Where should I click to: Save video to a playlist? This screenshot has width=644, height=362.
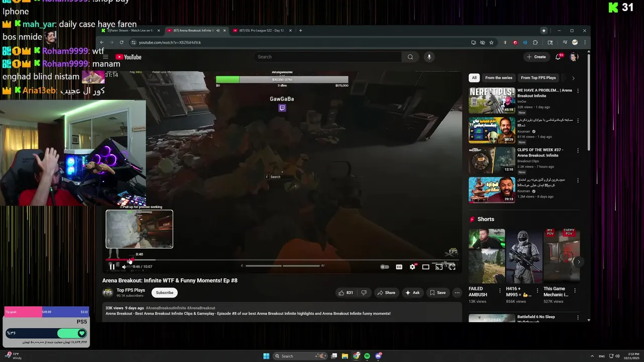(x=437, y=293)
